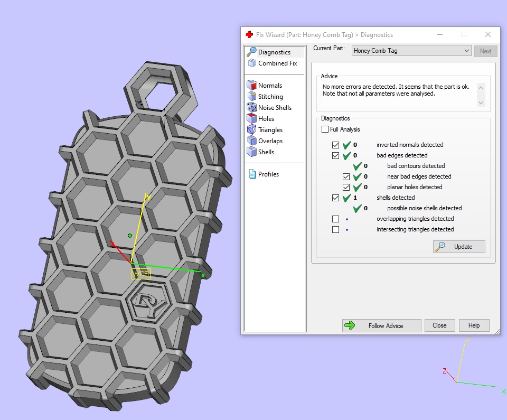The image size is (507, 420).
Task: Click the Next button
Action: coord(485,51)
